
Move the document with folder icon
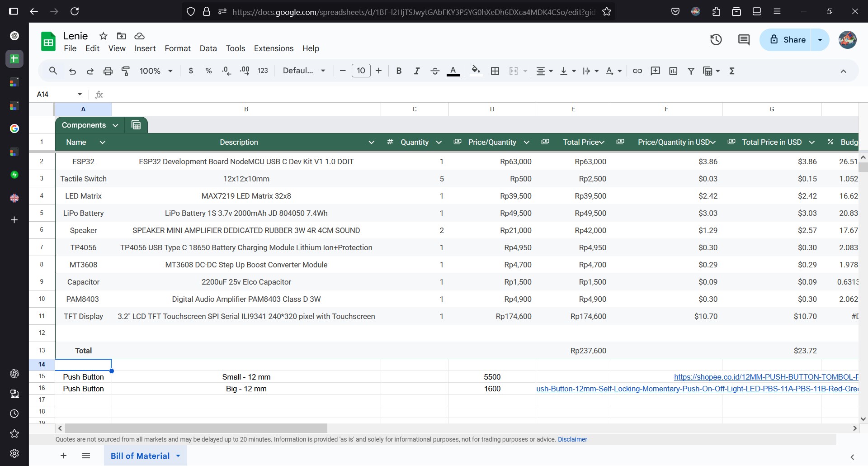click(122, 36)
